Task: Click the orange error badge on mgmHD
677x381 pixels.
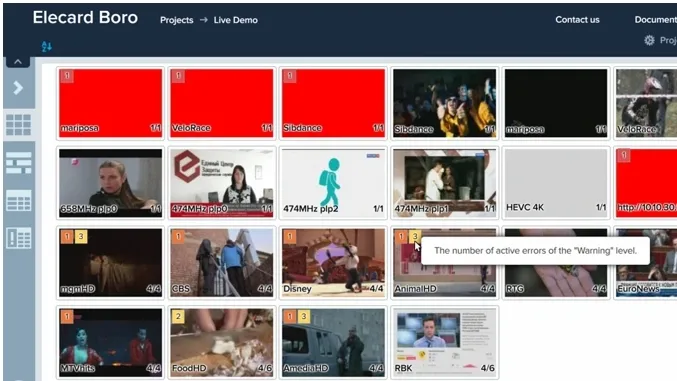Action: (66, 236)
